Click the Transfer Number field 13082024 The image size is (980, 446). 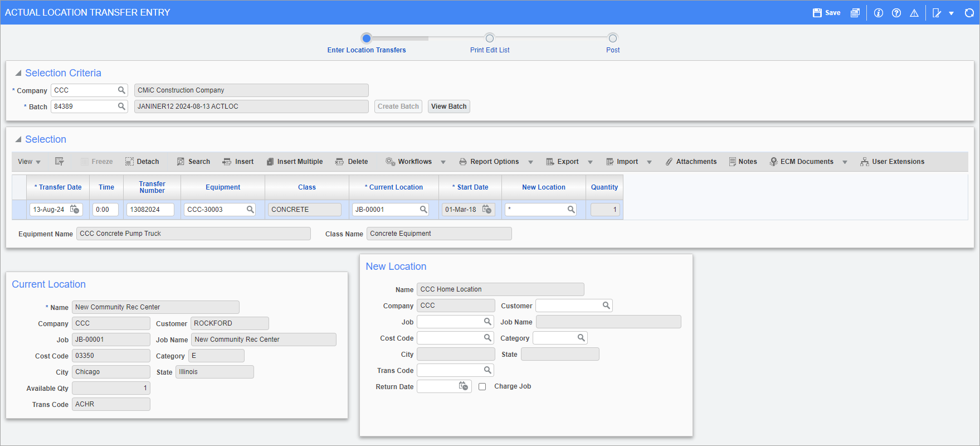click(150, 210)
